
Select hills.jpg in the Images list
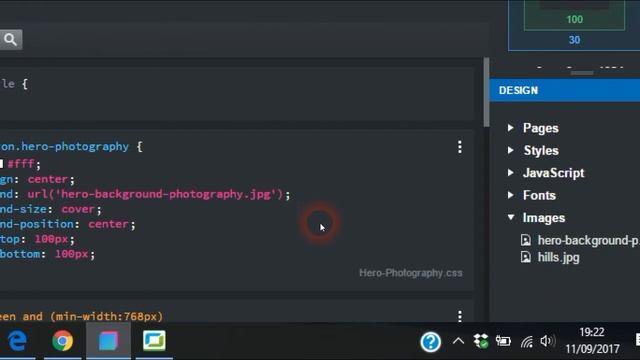tap(558, 258)
